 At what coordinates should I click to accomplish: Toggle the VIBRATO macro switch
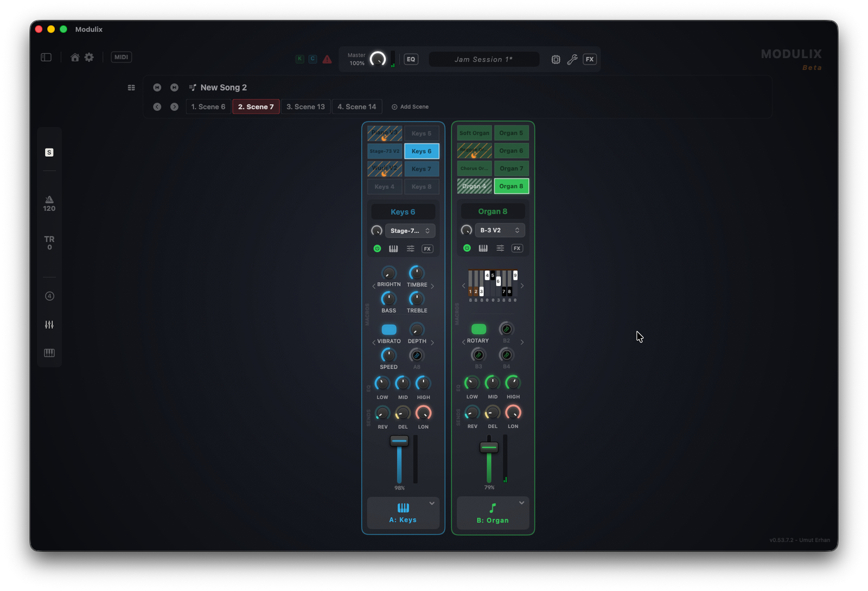point(389,329)
